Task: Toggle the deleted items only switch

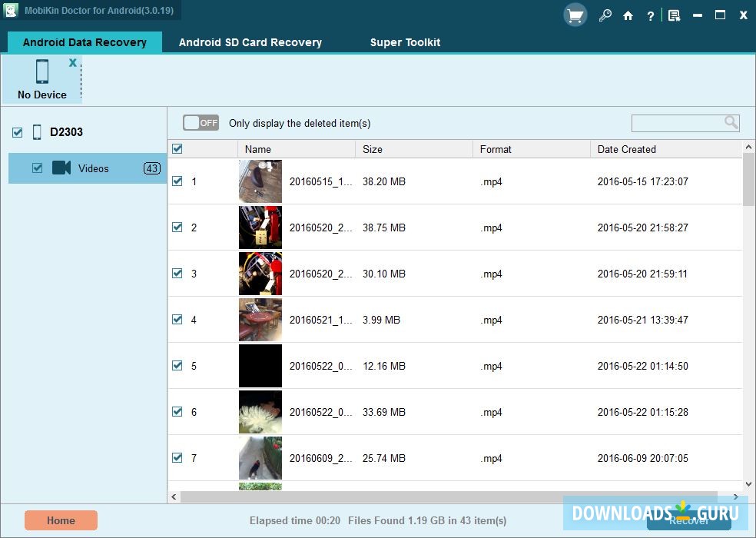Action: [x=201, y=123]
